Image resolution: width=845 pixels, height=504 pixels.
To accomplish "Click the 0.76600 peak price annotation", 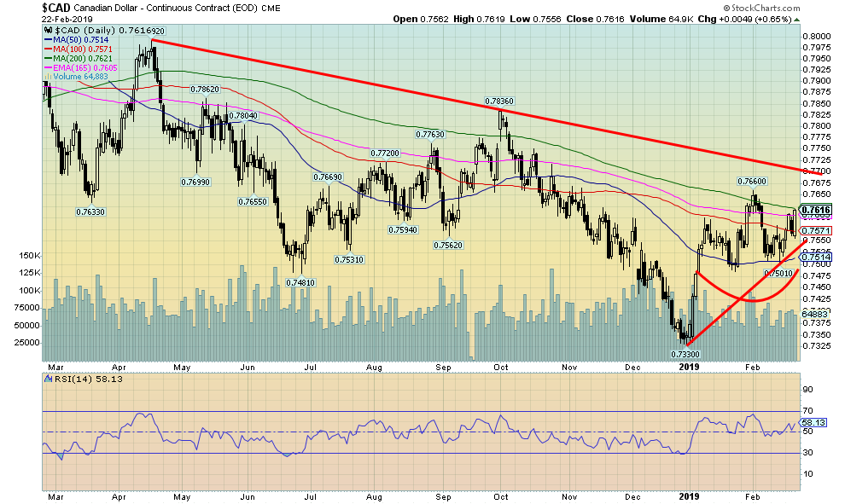I will pyautogui.click(x=752, y=181).
